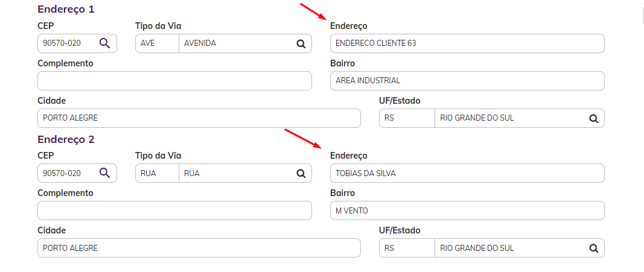This screenshot has width=644, height=272.
Task: Focus the empty Complemento field in Endereço 1
Action: 174,81
